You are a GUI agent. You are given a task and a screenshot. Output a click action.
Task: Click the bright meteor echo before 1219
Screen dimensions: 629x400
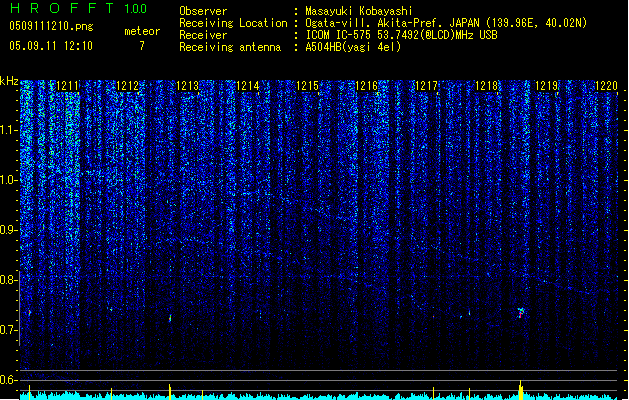pyautogui.click(x=520, y=313)
